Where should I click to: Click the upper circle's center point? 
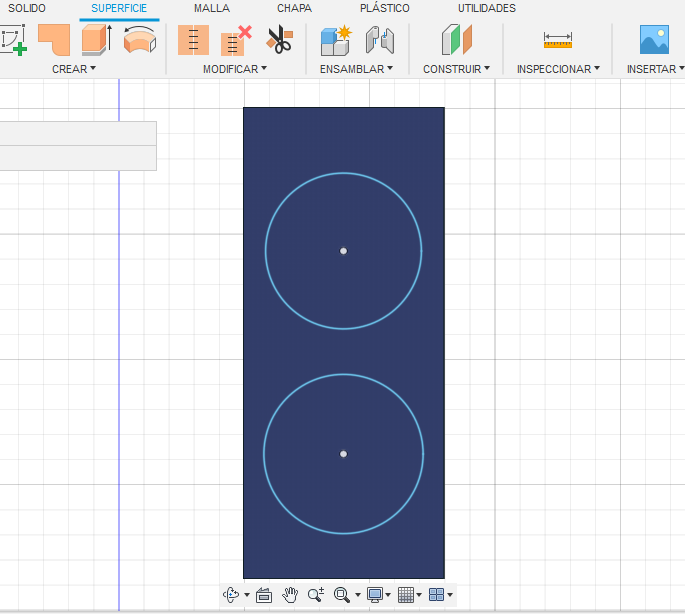coord(343,251)
